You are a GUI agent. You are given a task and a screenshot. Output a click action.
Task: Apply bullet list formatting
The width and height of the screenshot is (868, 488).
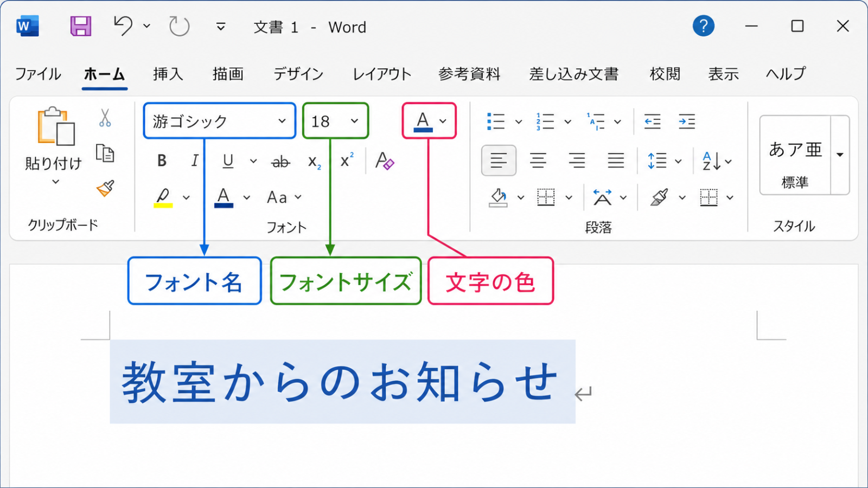[x=496, y=121]
